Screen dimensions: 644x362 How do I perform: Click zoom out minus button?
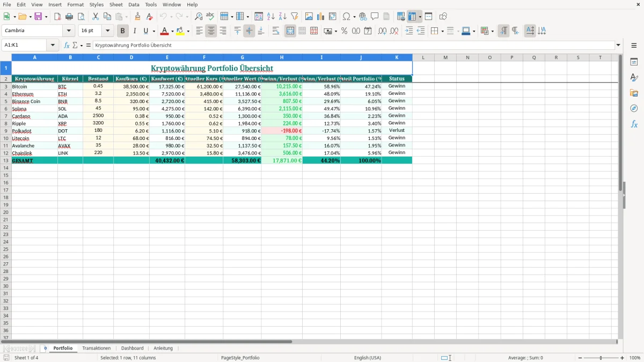(580, 358)
